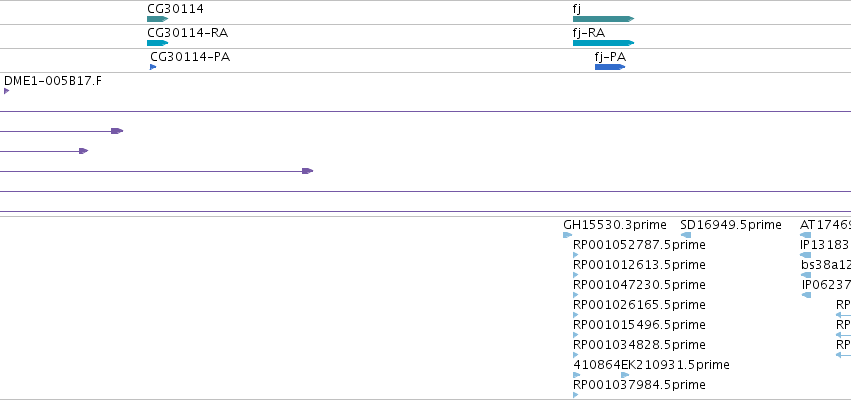851x400 pixels.
Task: Open the RP001012613.5prime feature label
Action: [639, 265]
